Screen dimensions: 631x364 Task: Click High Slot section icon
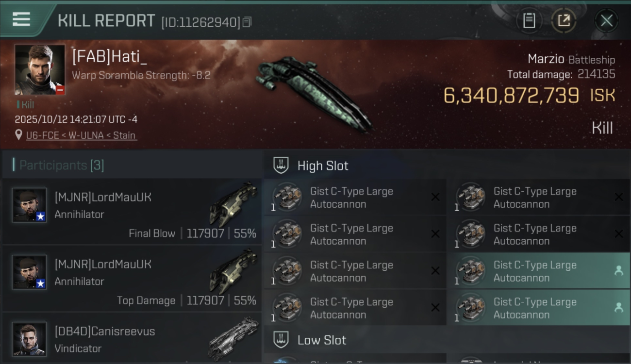281,165
